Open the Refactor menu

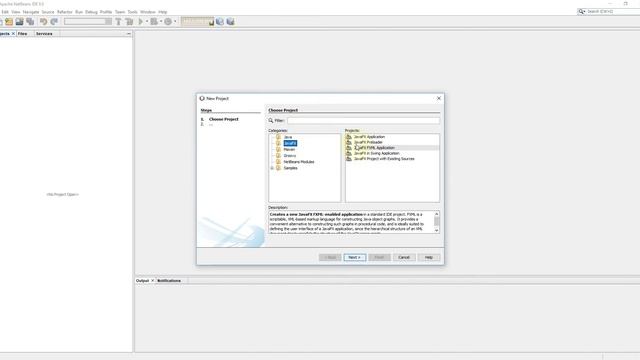pyautogui.click(x=64, y=12)
